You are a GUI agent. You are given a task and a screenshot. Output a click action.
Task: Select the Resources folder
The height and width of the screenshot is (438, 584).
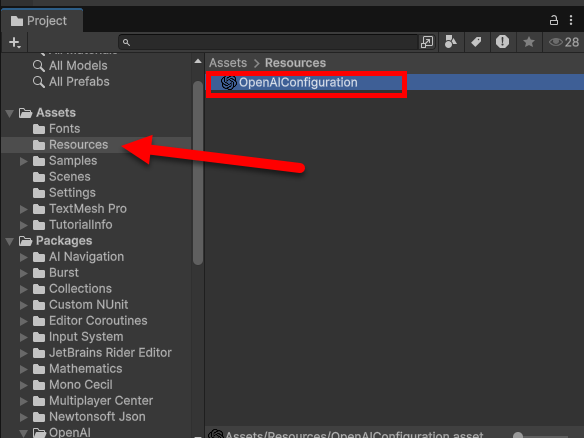point(70,145)
